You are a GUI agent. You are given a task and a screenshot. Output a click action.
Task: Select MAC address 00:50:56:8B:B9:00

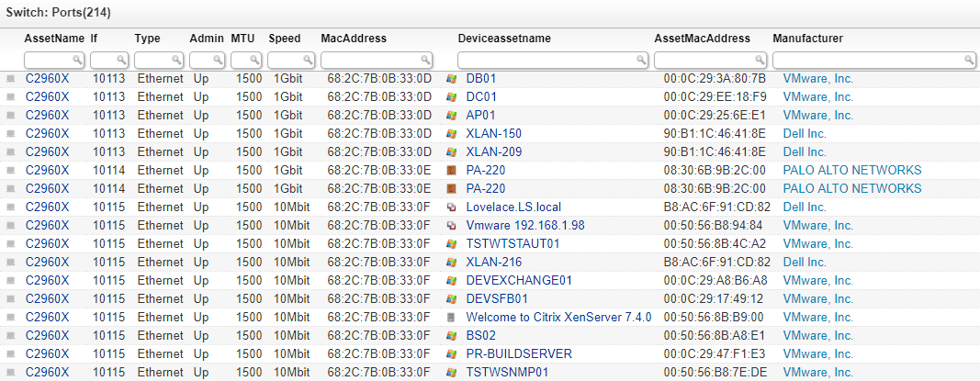coord(714,318)
